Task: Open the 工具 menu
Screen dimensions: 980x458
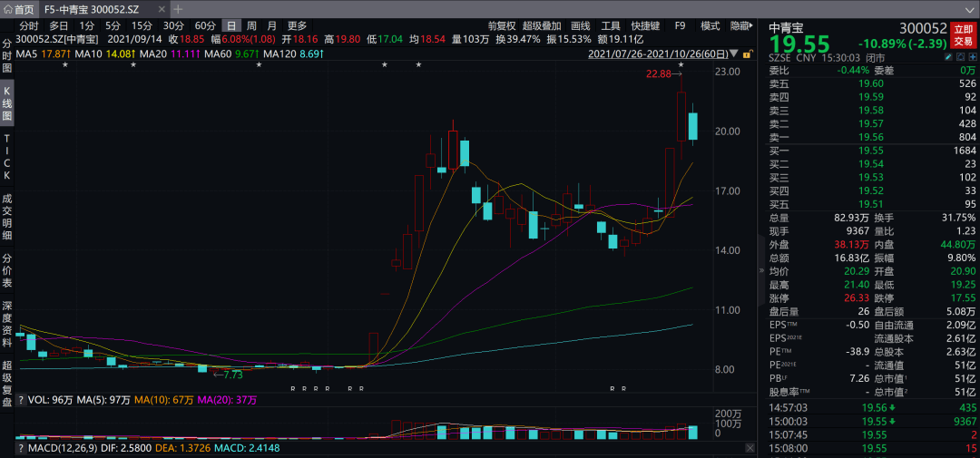Action: tap(611, 25)
